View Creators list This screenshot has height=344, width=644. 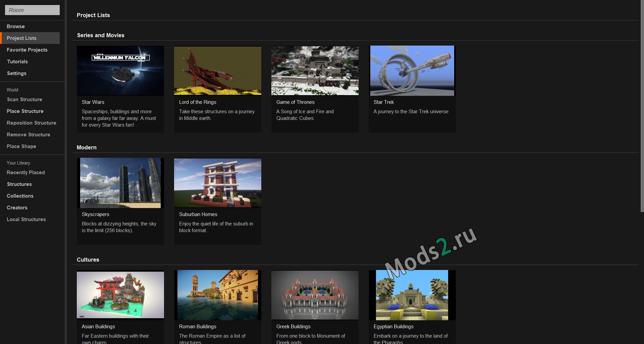(x=17, y=208)
